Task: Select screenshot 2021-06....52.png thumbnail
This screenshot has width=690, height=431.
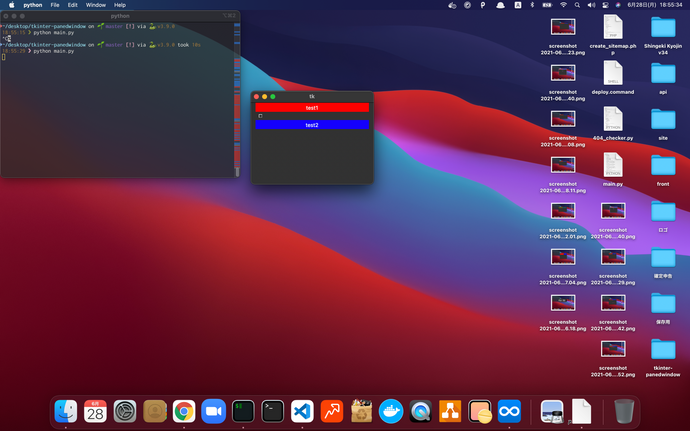Action: coord(613,349)
